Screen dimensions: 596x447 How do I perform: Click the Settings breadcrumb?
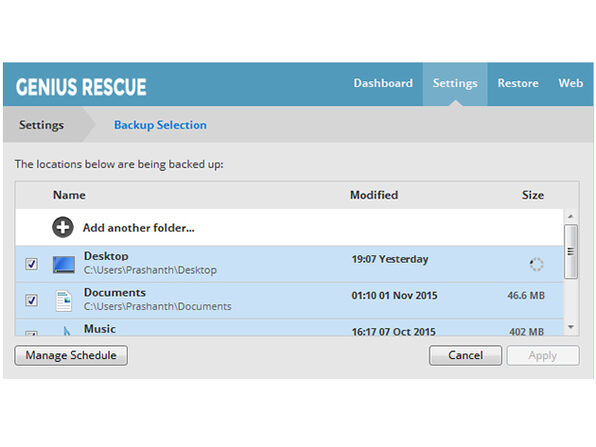coord(41,125)
